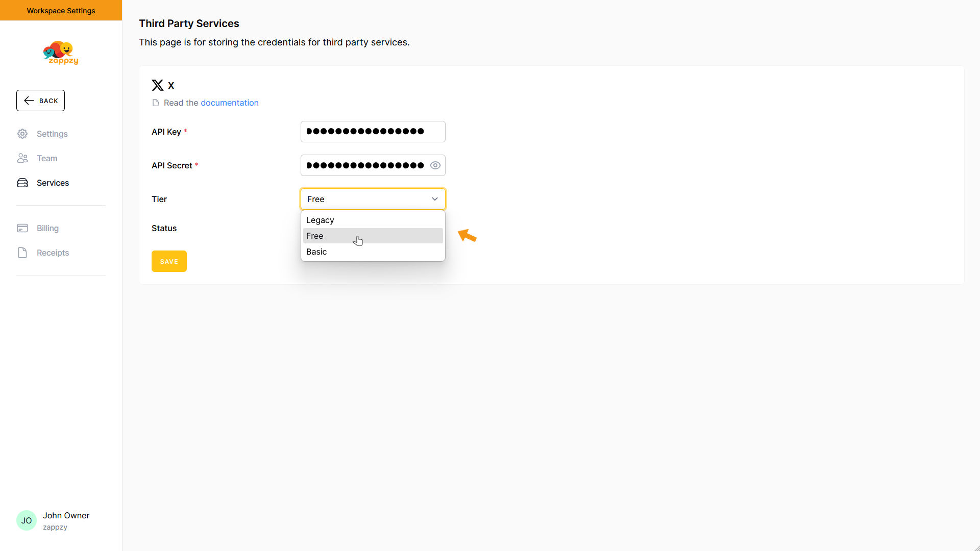The width and height of the screenshot is (980, 551).
Task: Pick the Free tier option
Action: [x=315, y=236]
